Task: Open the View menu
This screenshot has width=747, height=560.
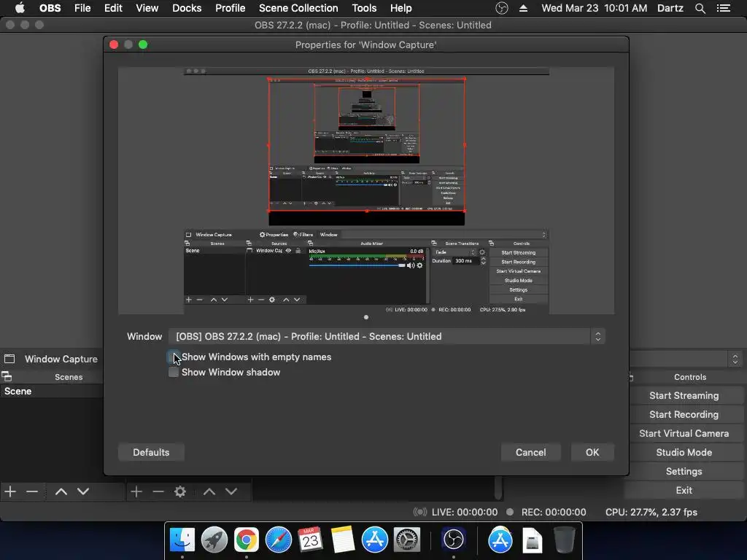Action: [x=147, y=8]
